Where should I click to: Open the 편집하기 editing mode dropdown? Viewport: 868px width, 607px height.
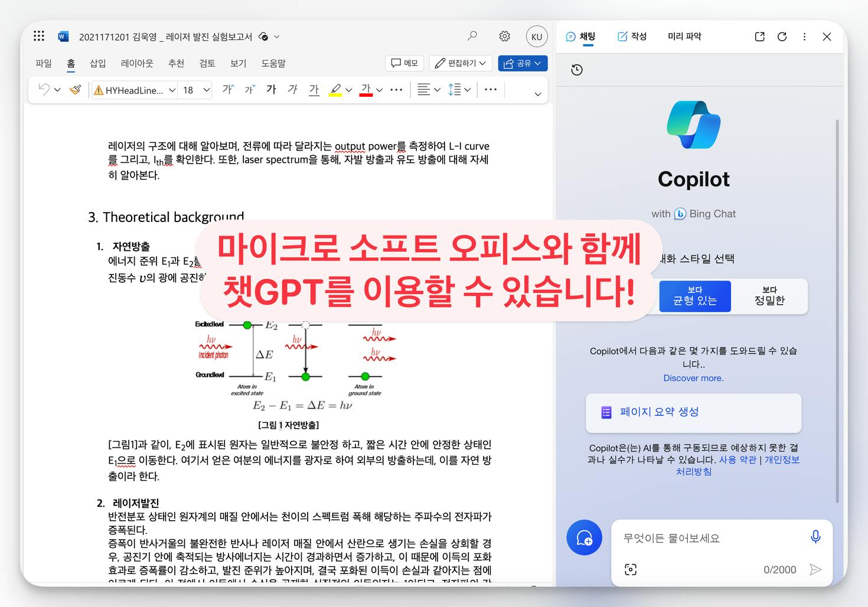[x=461, y=63]
